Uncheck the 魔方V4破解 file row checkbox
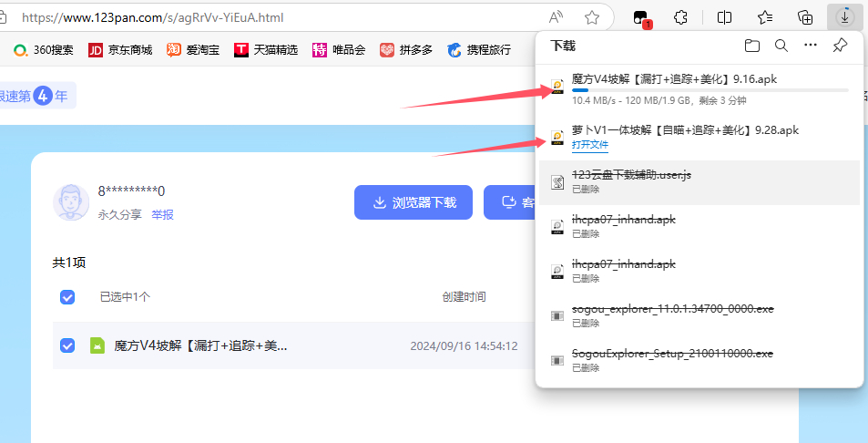Image resolution: width=868 pixels, height=443 pixels. pyautogui.click(x=67, y=345)
